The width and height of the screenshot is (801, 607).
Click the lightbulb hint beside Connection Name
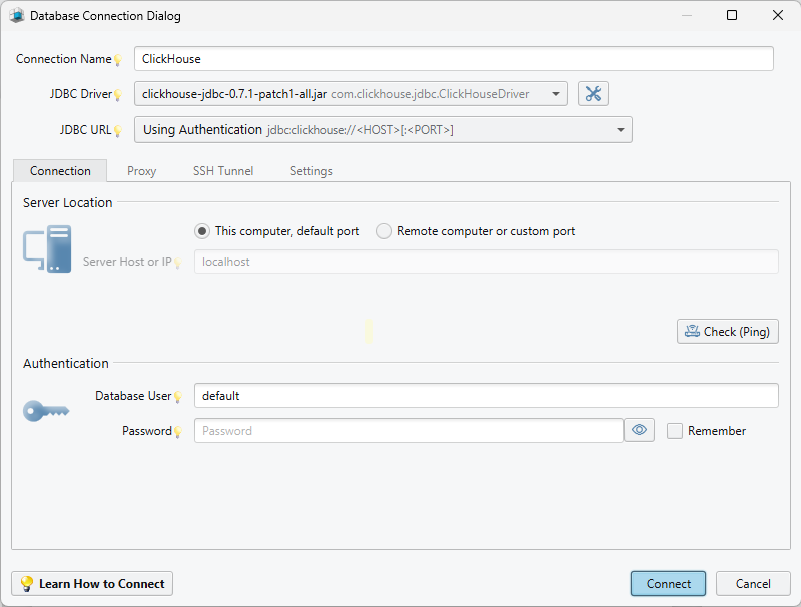click(x=117, y=60)
